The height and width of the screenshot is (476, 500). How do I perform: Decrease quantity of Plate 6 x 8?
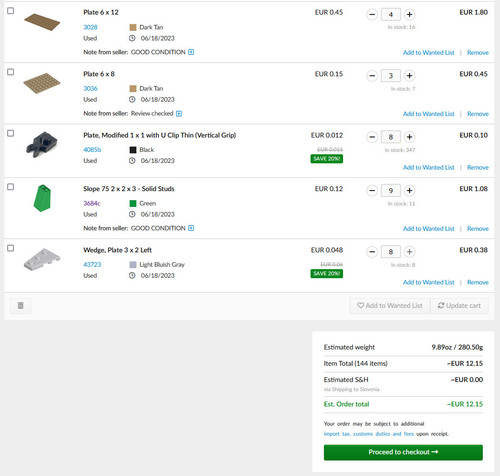point(372,76)
